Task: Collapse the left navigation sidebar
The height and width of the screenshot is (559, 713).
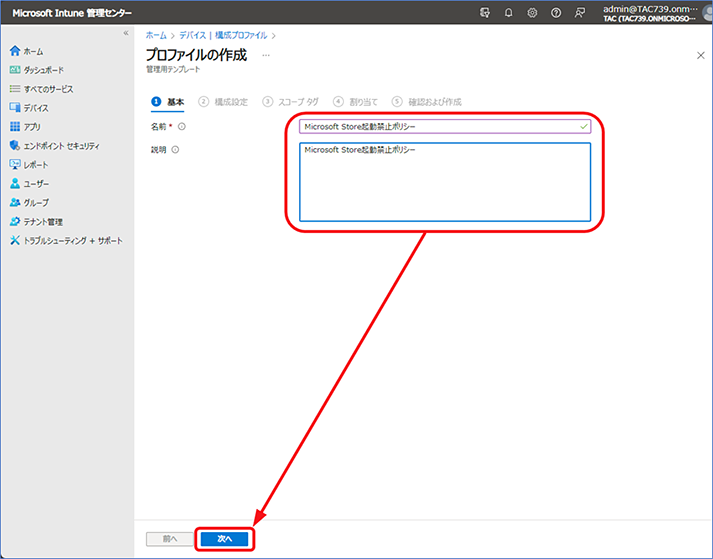Action: click(126, 33)
